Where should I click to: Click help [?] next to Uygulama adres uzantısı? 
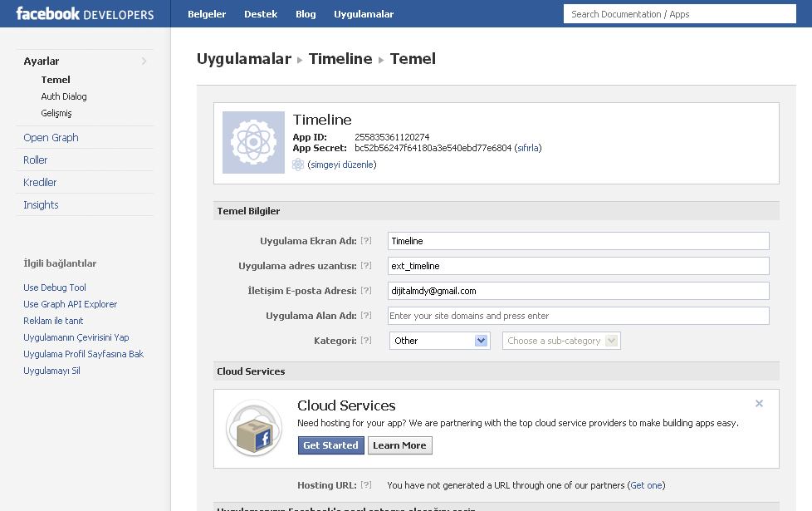click(x=366, y=265)
